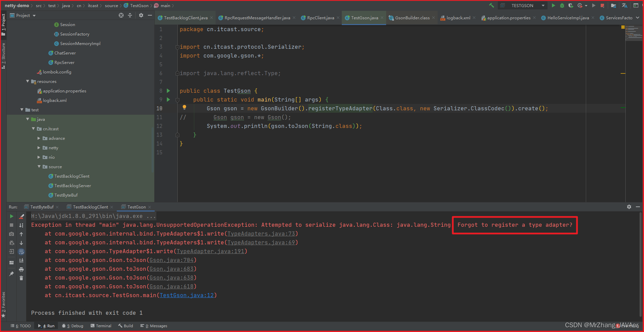Open Project panel settings gear

tap(141, 15)
